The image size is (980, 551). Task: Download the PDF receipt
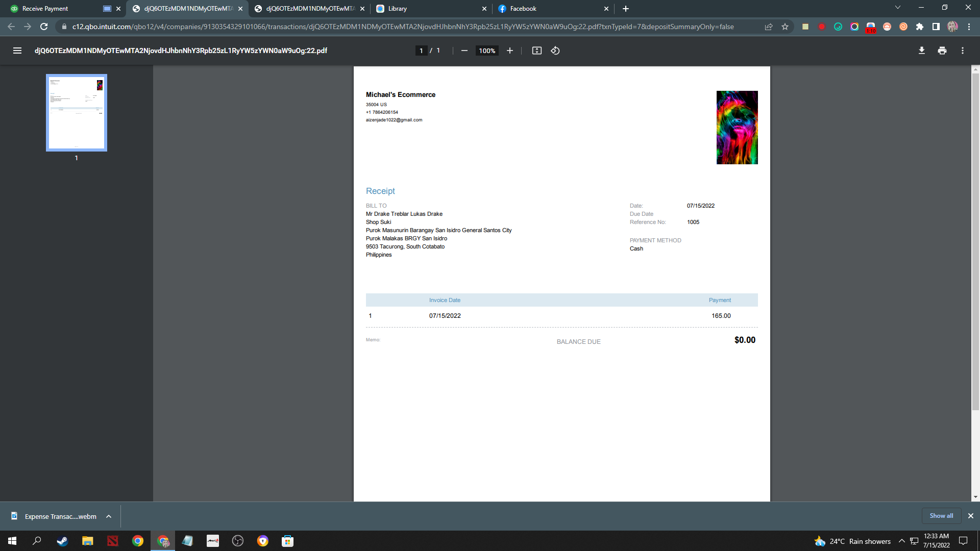[921, 51]
